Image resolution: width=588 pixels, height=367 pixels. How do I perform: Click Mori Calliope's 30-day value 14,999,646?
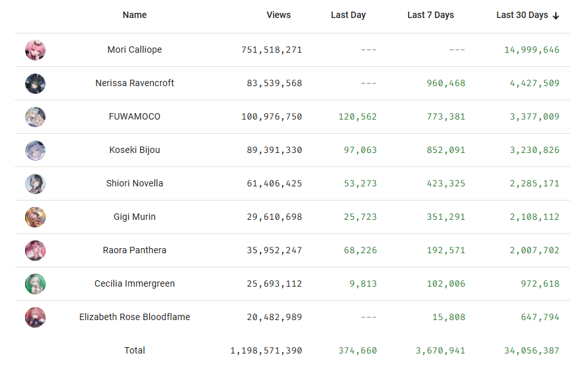click(531, 50)
